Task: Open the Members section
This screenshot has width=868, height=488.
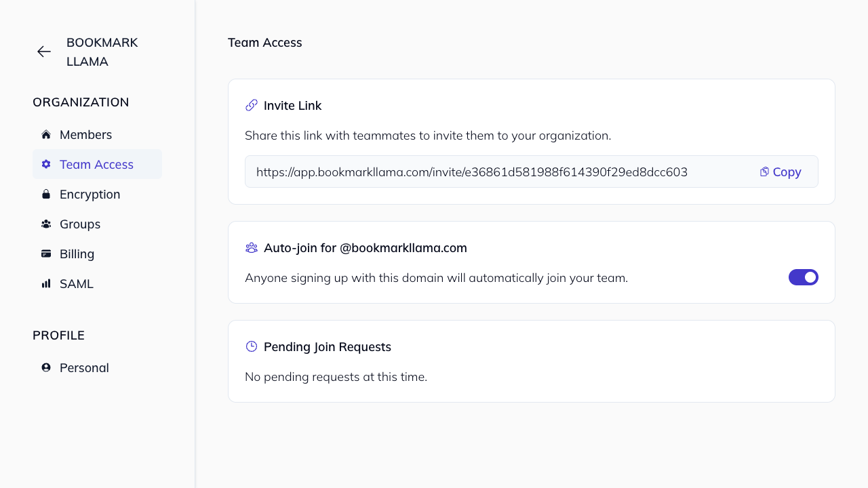Action: pos(86,134)
